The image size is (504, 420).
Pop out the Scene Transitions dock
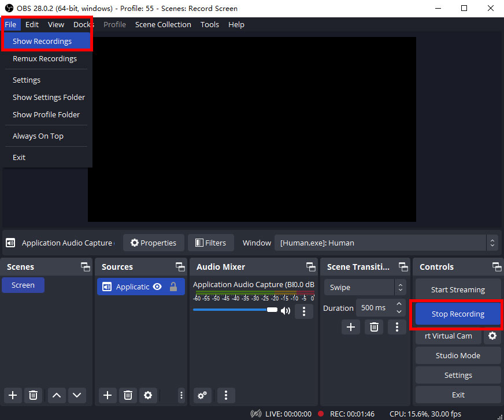(x=403, y=267)
